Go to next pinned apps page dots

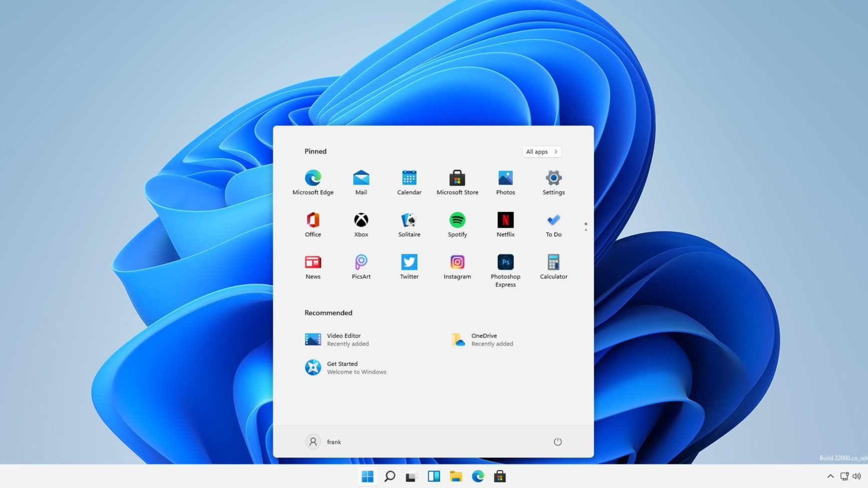(586, 227)
